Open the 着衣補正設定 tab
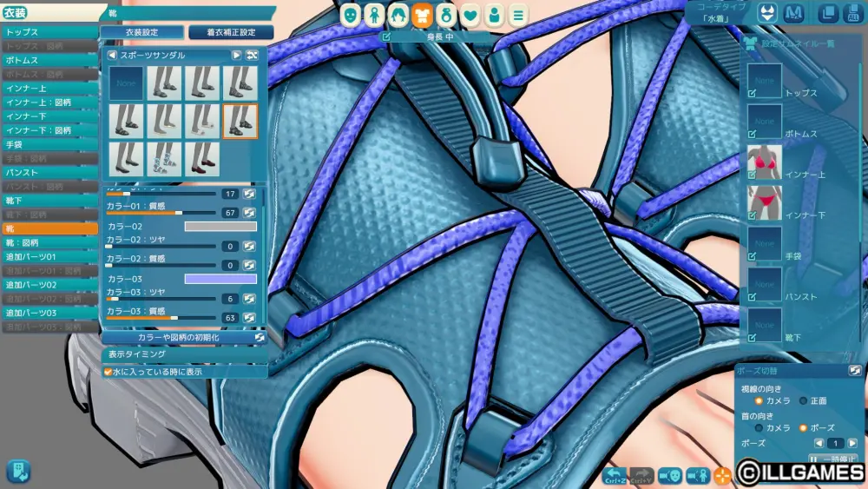 (231, 32)
